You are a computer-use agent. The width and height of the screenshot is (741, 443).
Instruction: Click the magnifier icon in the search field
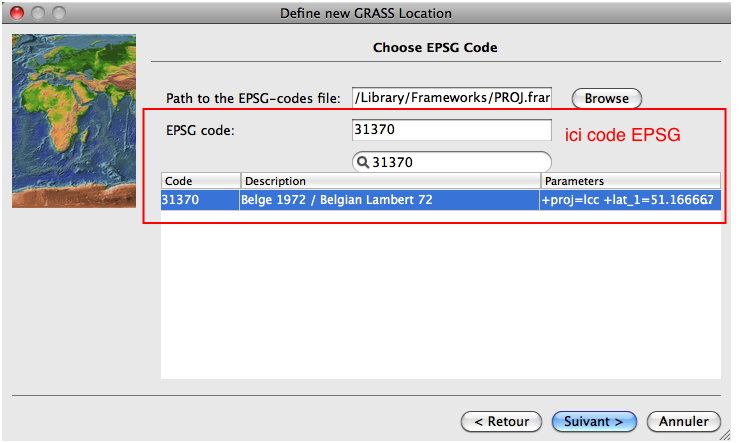tap(364, 162)
